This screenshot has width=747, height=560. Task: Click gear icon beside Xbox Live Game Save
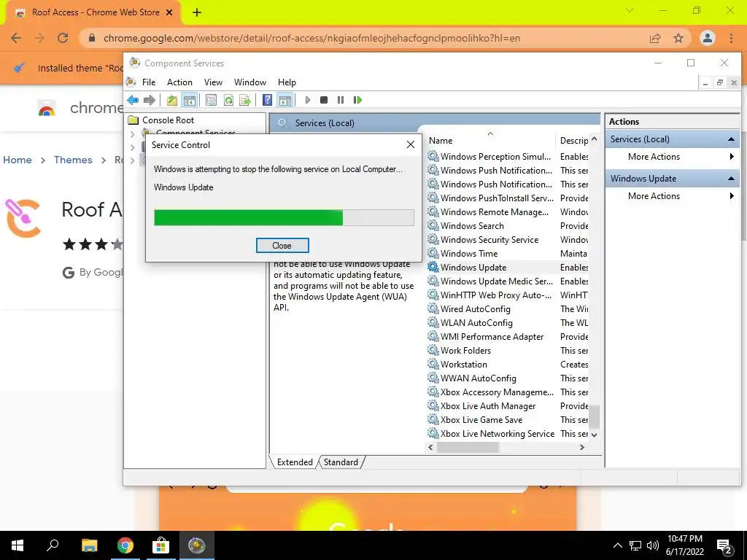click(433, 420)
